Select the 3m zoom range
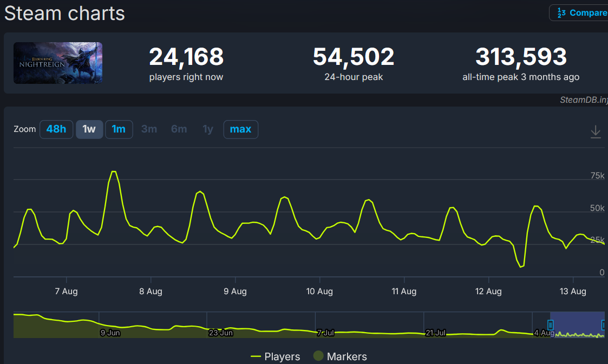The height and width of the screenshot is (364, 608). [149, 129]
